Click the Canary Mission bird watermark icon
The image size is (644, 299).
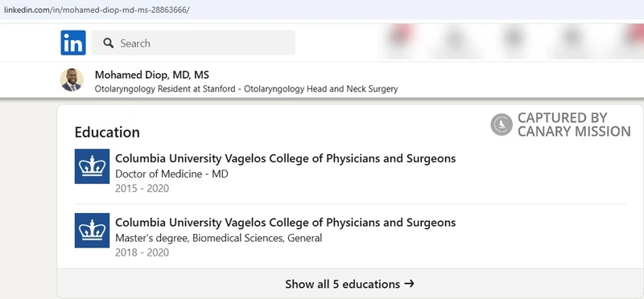pyautogui.click(x=502, y=125)
